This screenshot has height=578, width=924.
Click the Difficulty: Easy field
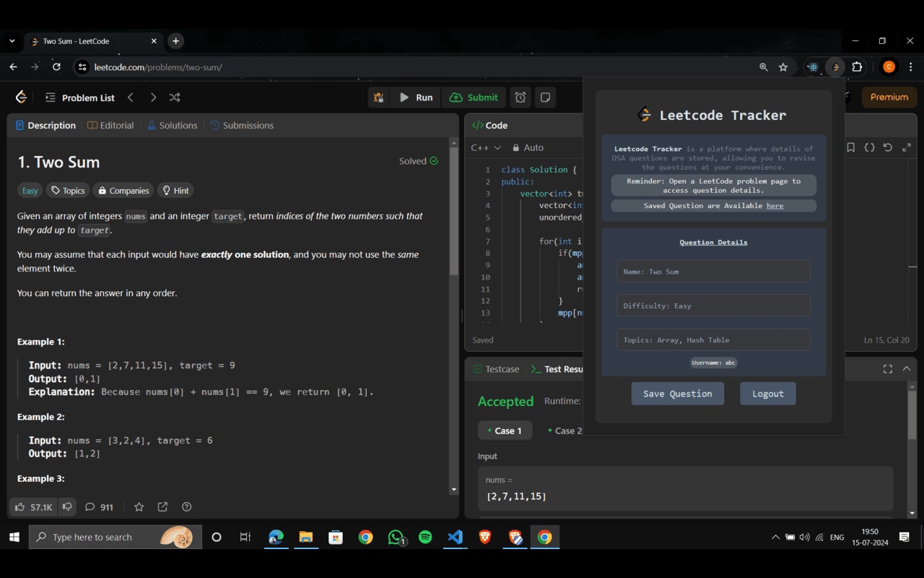[713, 306]
